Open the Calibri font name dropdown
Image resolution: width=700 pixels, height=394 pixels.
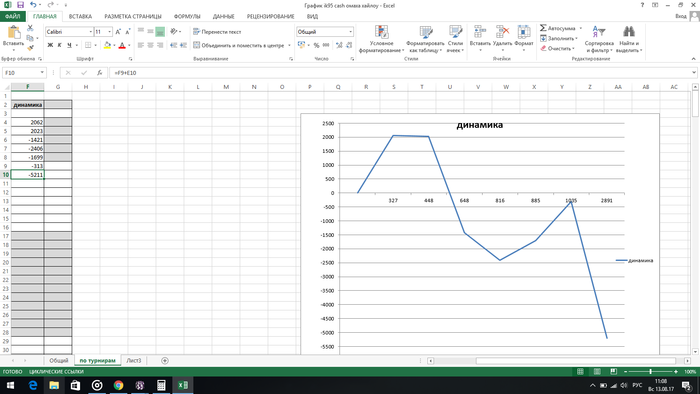91,32
